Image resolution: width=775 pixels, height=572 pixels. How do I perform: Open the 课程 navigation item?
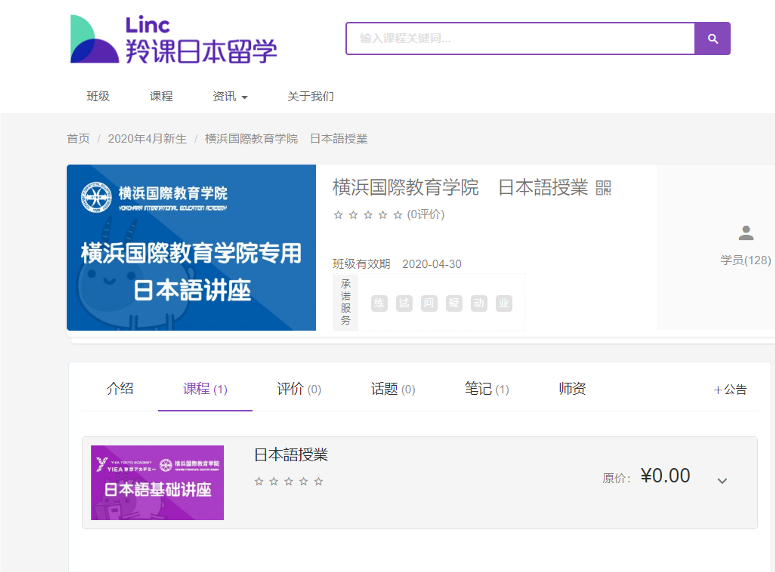[161, 96]
